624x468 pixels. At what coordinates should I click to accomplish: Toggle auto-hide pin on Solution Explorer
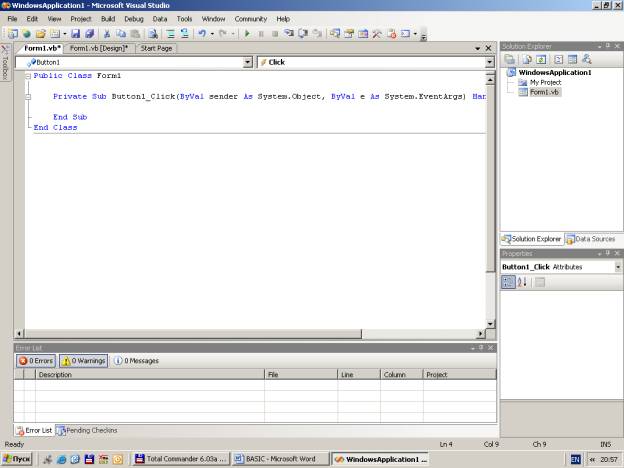tap(608, 46)
